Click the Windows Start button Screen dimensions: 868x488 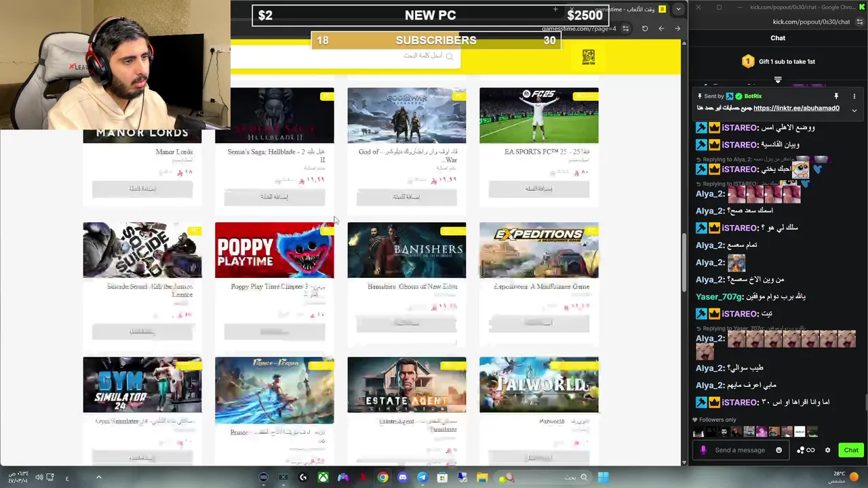coord(603,477)
